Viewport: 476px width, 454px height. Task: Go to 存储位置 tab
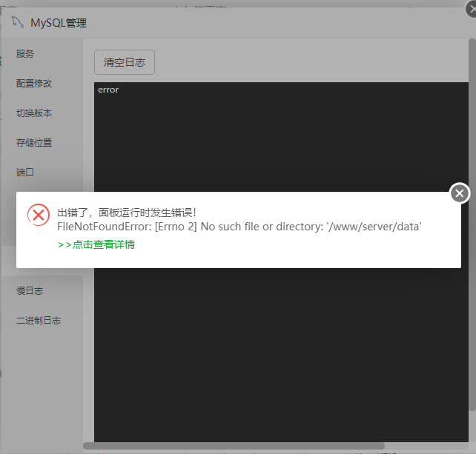34,142
